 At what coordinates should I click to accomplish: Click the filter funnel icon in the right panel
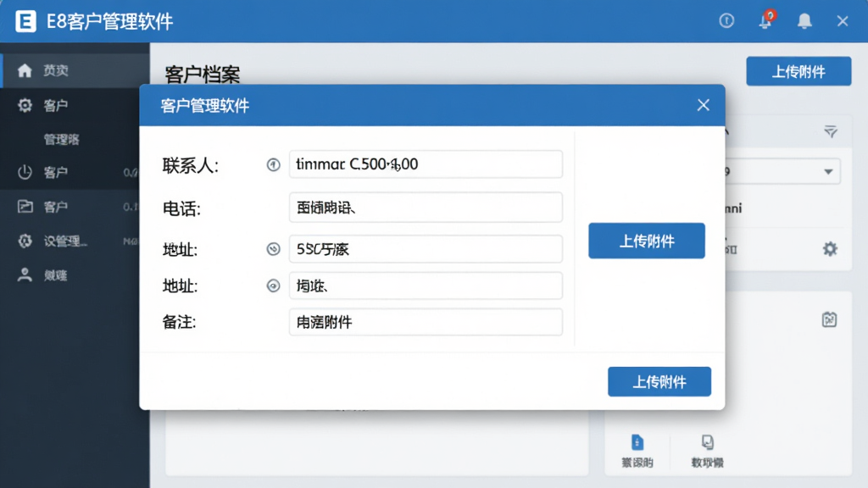pos(831,131)
